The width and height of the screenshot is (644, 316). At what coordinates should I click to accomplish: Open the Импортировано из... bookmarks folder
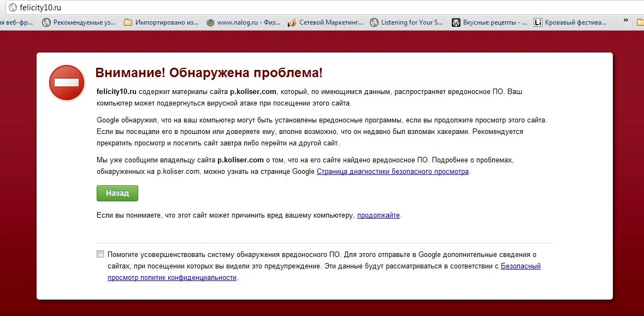pyautogui.click(x=162, y=22)
